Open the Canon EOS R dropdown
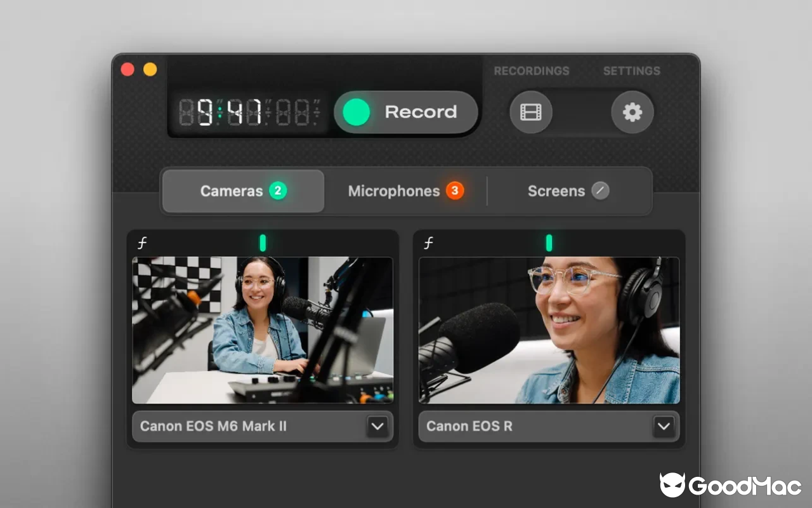 pyautogui.click(x=664, y=427)
